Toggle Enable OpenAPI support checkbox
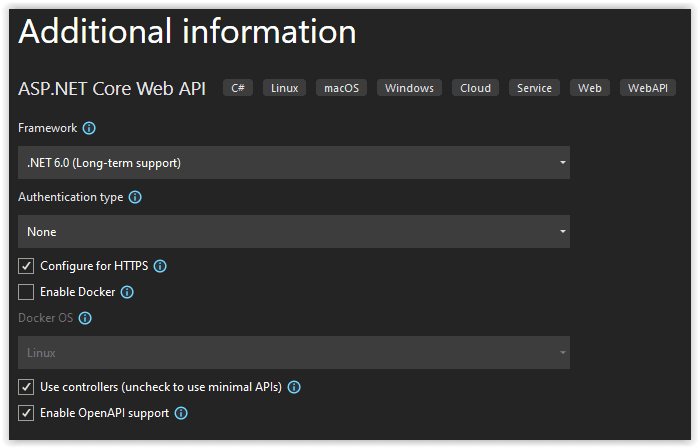The height and width of the screenshot is (448, 699). coord(26,413)
